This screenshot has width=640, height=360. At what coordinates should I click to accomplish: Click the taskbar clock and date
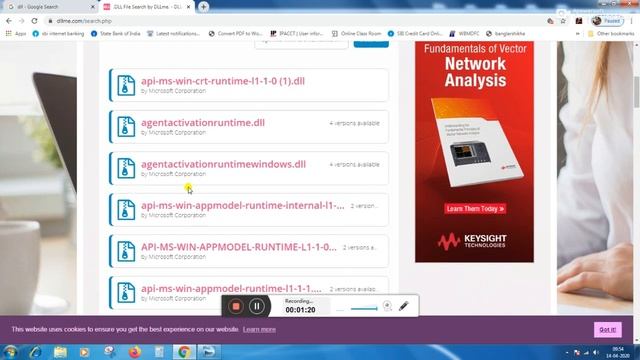618,352
